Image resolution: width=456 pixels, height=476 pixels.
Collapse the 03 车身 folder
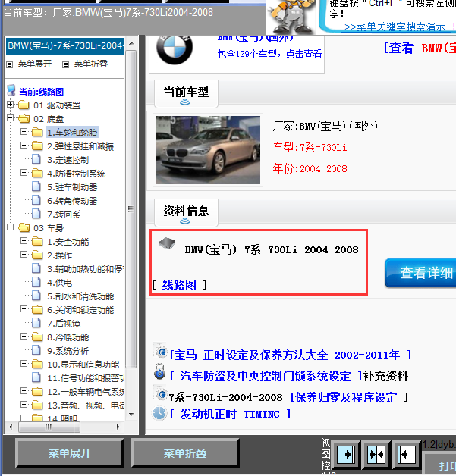click(11, 227)
